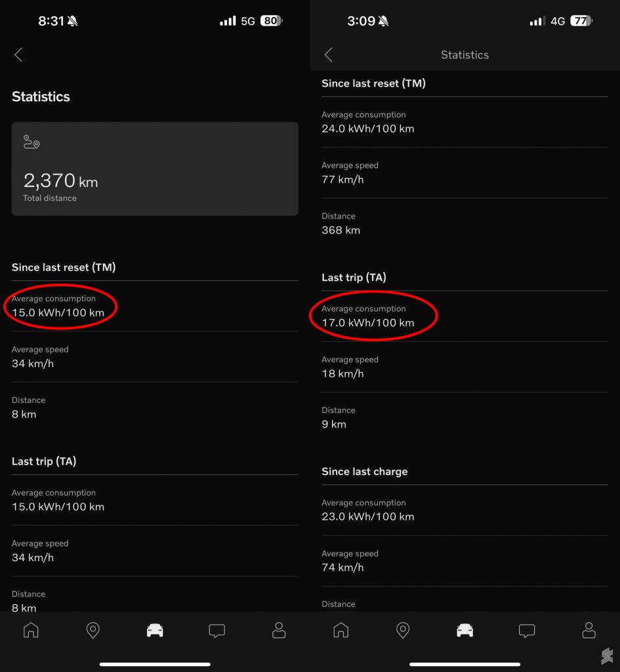Tap back arrow on left phone screen
The height and width of the screenshot is (672, 620).
(x=18, y=55)
